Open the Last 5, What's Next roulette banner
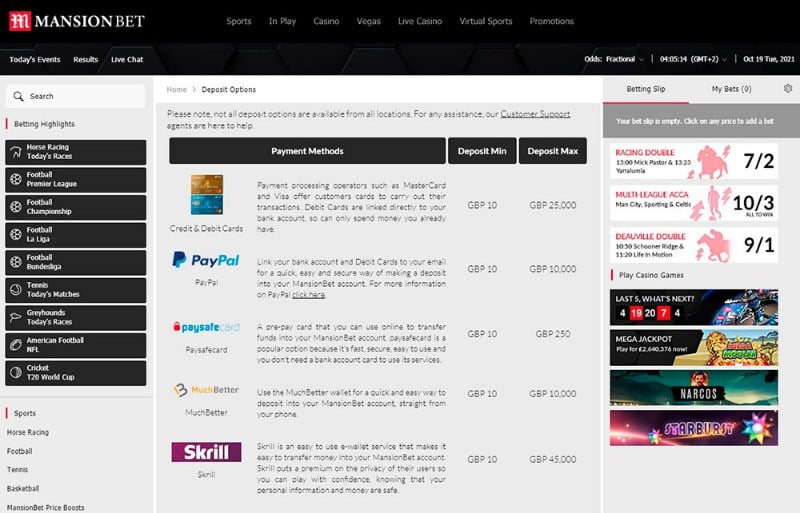Screen dimensions: 800x513 click(694, 307)
